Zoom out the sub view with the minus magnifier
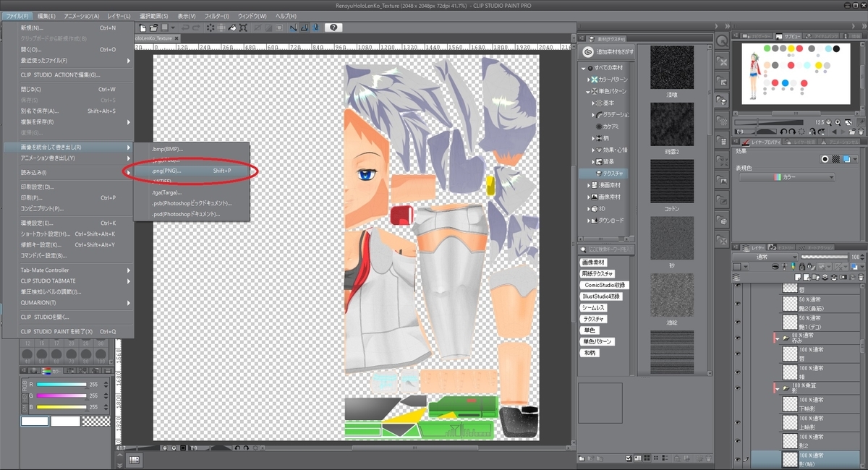Viewport: 868px width, 470px height. pos(829,122)
